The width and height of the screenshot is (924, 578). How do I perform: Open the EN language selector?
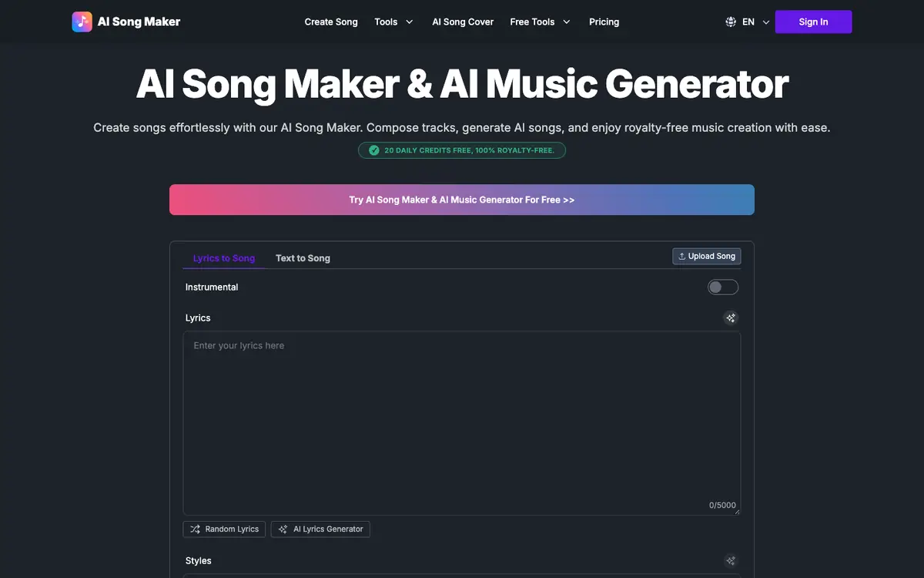coord(747,22)
